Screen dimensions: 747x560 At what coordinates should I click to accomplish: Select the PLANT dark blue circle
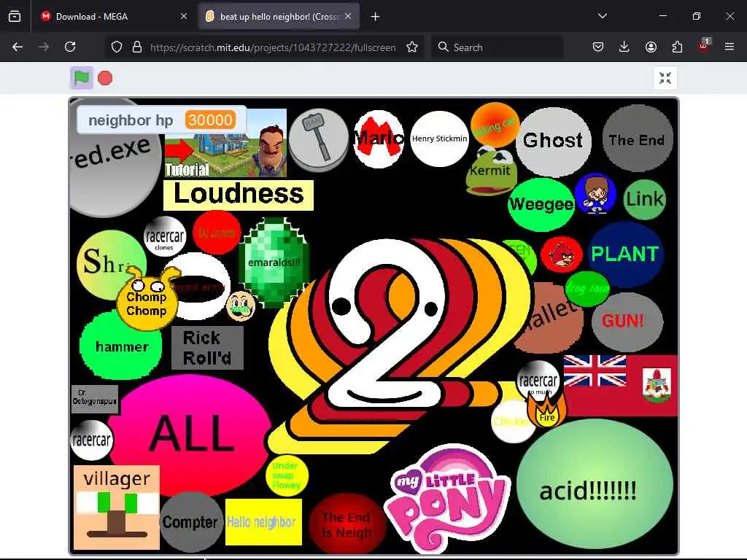point(625,254)
